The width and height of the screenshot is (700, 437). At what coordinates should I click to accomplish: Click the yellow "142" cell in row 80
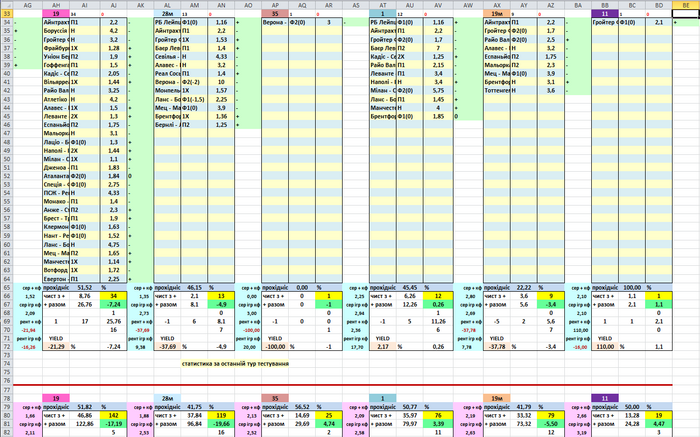(x=113, y=415)
